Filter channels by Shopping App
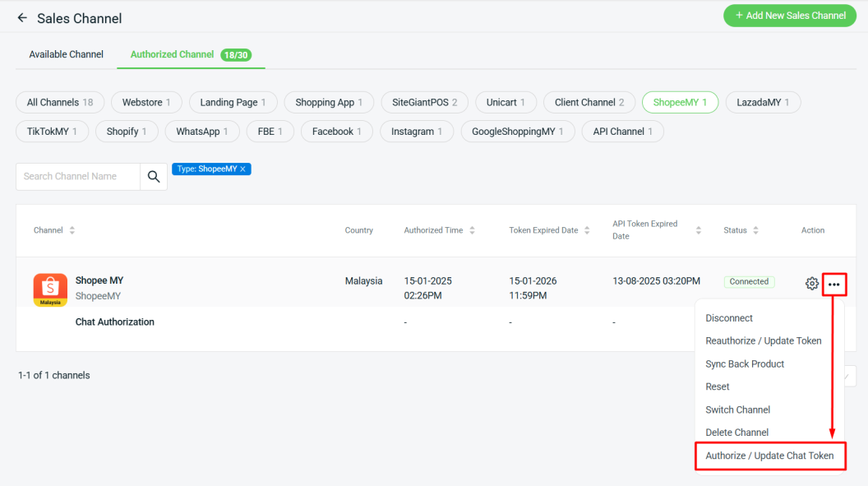 click(x=329, y=103)
